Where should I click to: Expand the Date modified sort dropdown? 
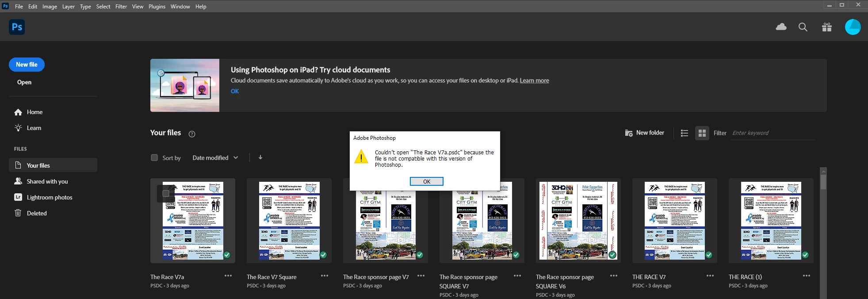coord(215,157)
